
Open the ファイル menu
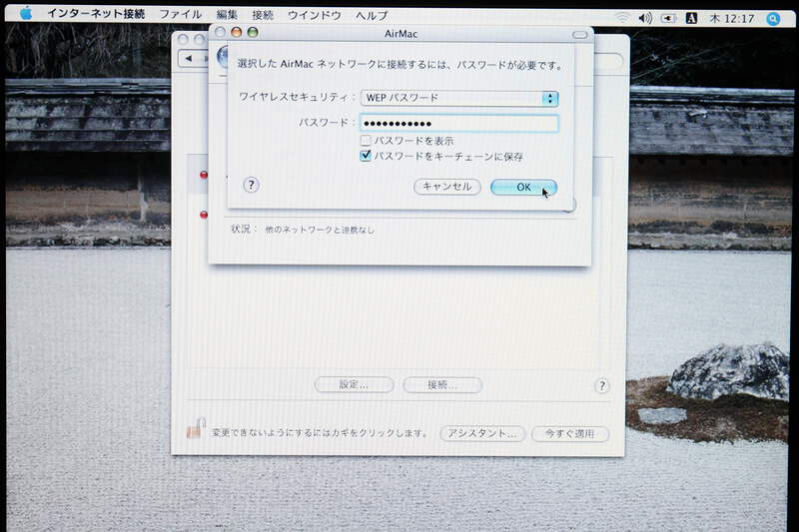coord(181,14)
